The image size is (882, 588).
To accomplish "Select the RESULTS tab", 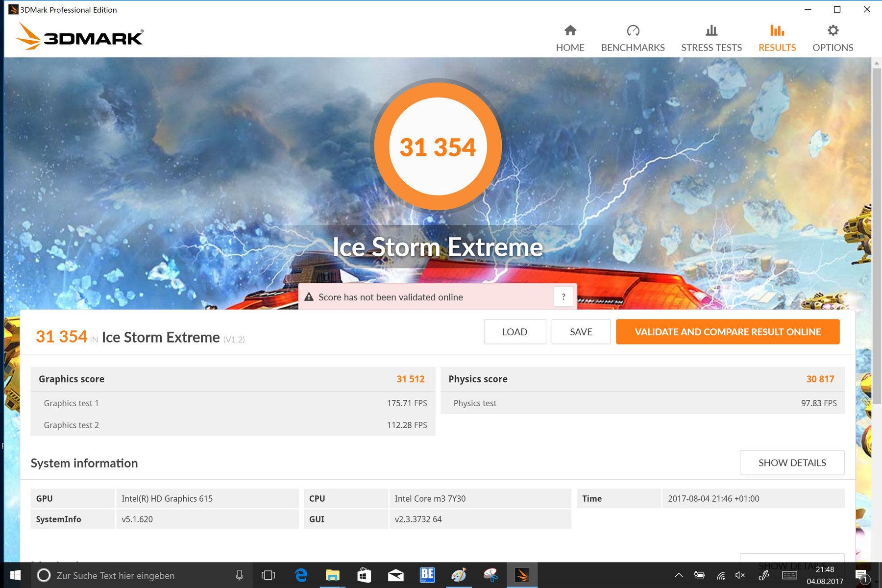I will pyautogui.click(x=777, y=38).
